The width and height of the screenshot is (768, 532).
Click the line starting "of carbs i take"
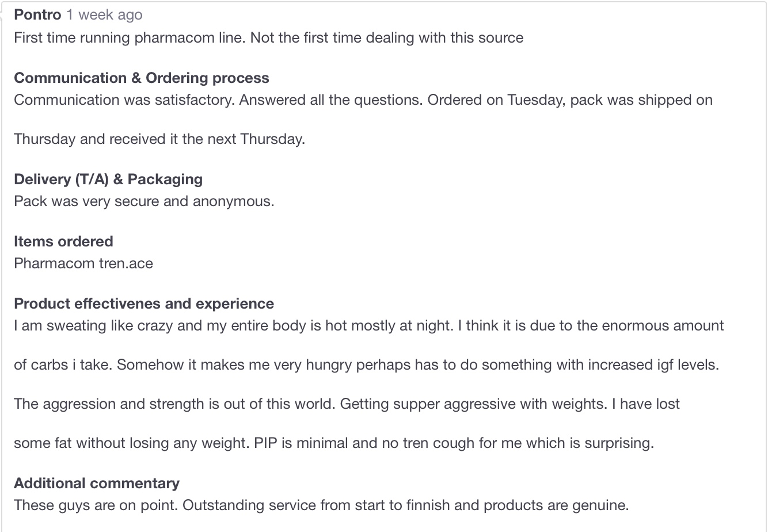(x=366, y=365)
